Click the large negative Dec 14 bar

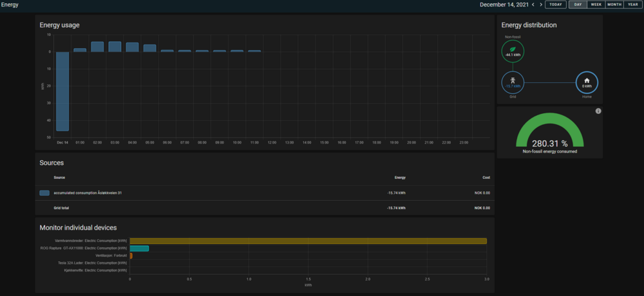(62, 91)
